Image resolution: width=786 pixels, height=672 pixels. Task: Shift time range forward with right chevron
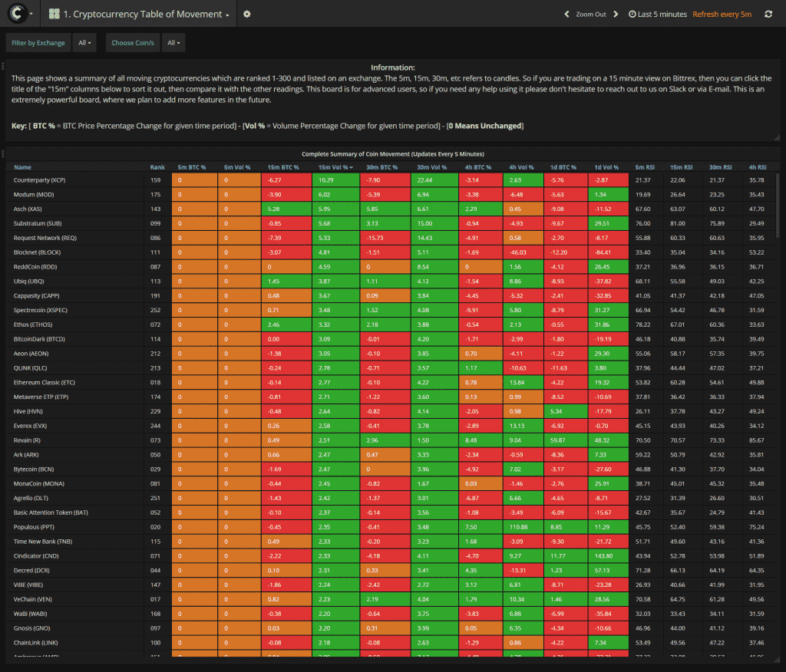pyautogui.click(x=616, y=14)
